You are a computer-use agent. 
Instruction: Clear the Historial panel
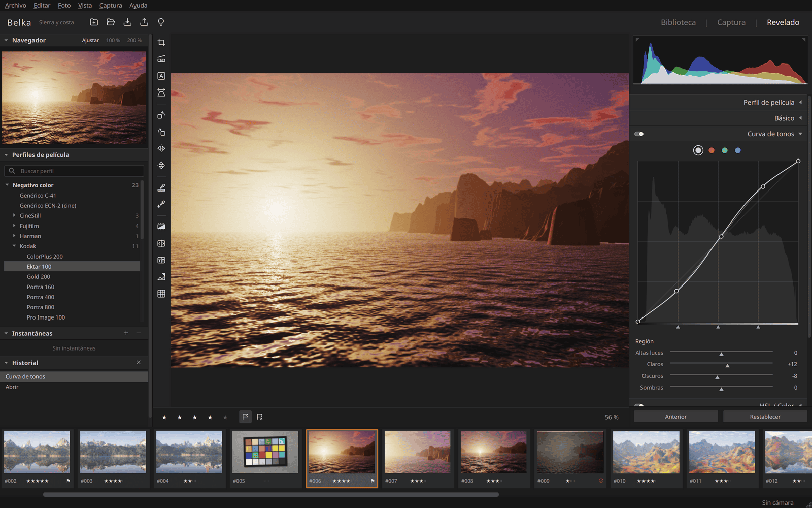[x=139, y=362]
